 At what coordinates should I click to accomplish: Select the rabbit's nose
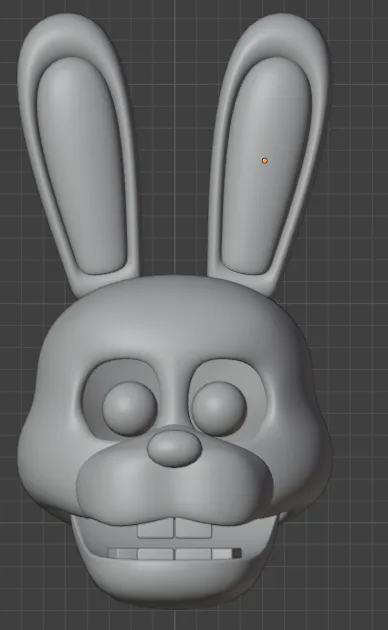(x=174, y=448)
